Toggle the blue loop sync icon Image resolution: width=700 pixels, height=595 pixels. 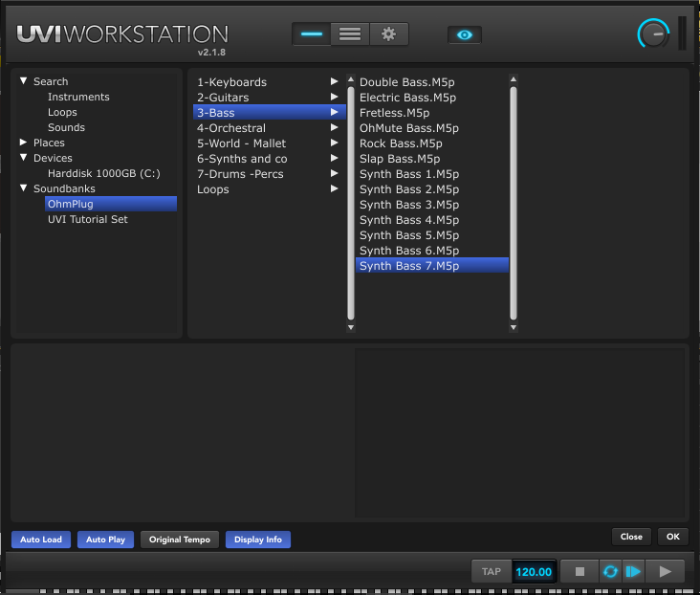pyautogui.click(x=610, y=571)
